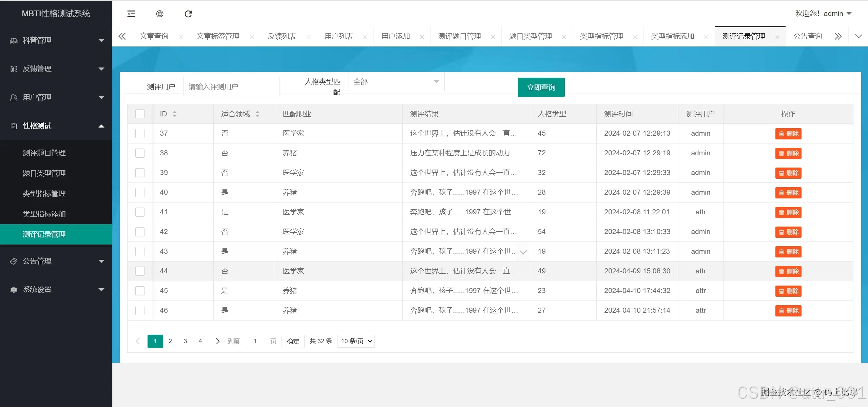Expand the 公告管理 sidebar menu
The width and height of the screenshot is (868, 407).
(56, 261)
